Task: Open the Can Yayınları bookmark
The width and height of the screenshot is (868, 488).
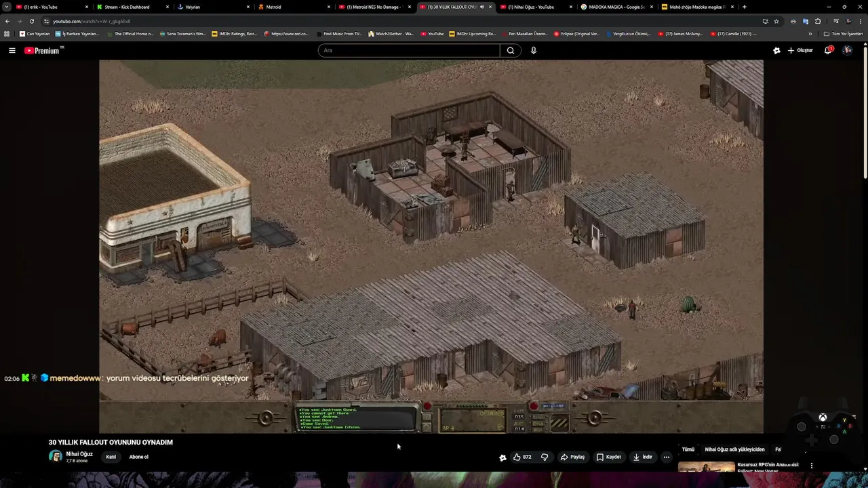Action: pos(35,33)
